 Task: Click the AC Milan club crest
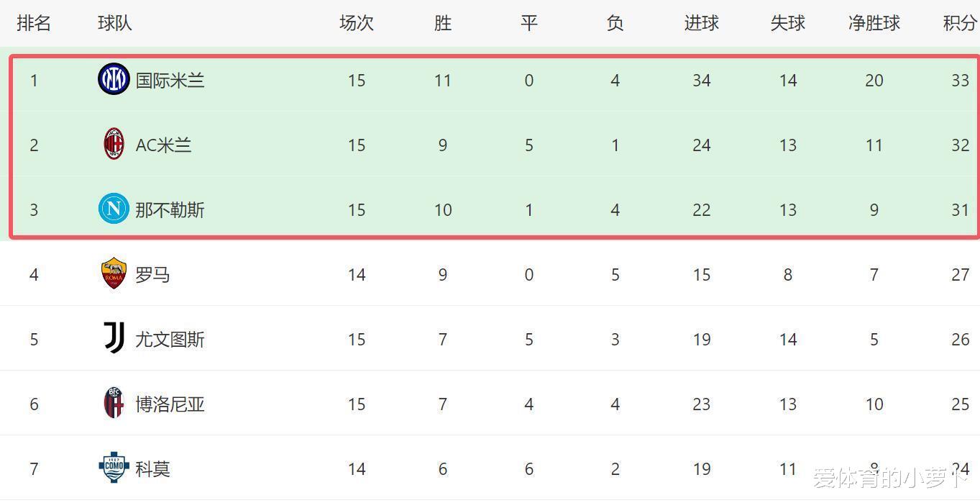pyautogui.click(x=114, y=144)
